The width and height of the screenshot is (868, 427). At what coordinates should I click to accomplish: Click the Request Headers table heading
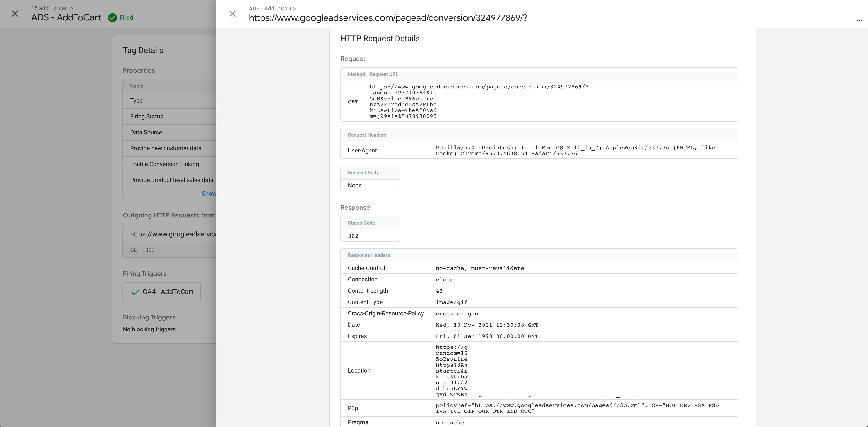pyautogui.click(x=367, y=135)
